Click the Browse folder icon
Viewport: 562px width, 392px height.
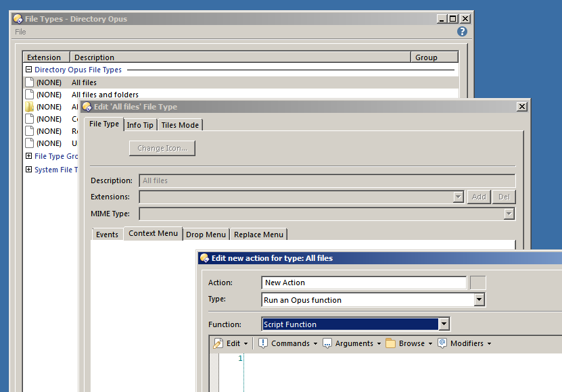390,343
